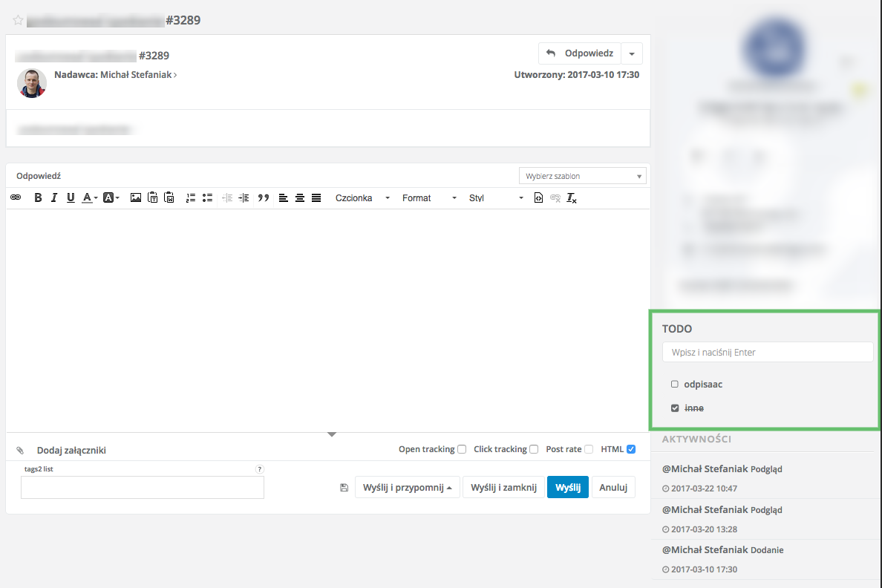Image resolution: width=882 pixels, height=588 pixels.
Task: Clear text formatting
Action: click(572, 197)
